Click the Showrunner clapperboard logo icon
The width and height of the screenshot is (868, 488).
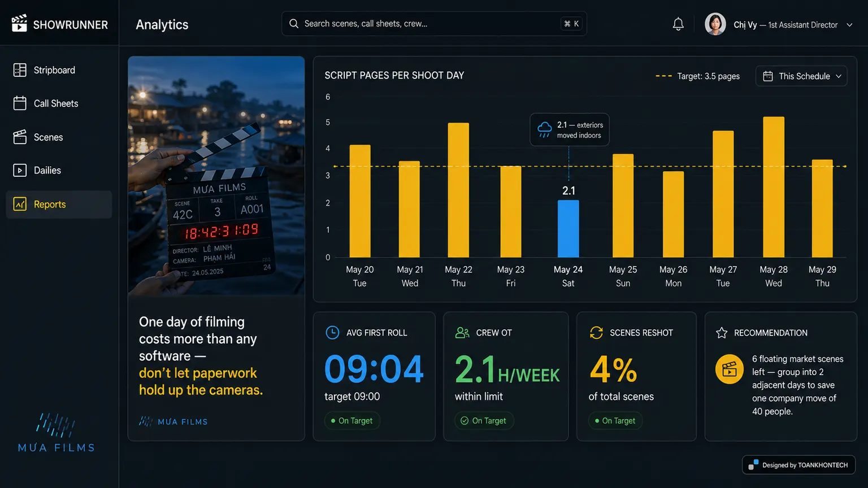coord(19,23)
